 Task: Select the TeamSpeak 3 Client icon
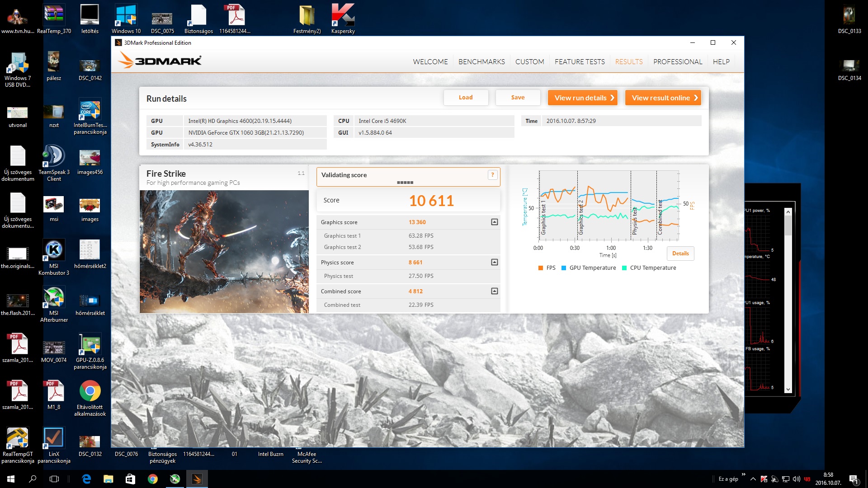tap(54, 164)
